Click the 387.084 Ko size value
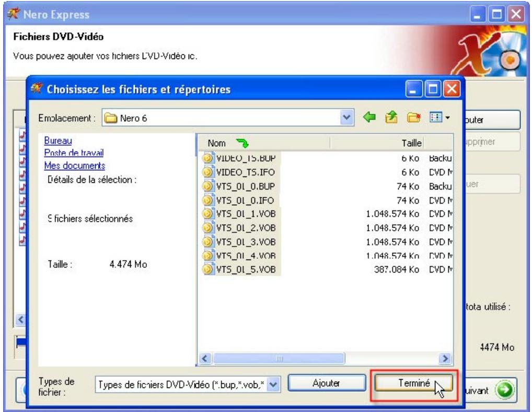The height and width of the screenshot is (412, 532). (x=396, y=269)
